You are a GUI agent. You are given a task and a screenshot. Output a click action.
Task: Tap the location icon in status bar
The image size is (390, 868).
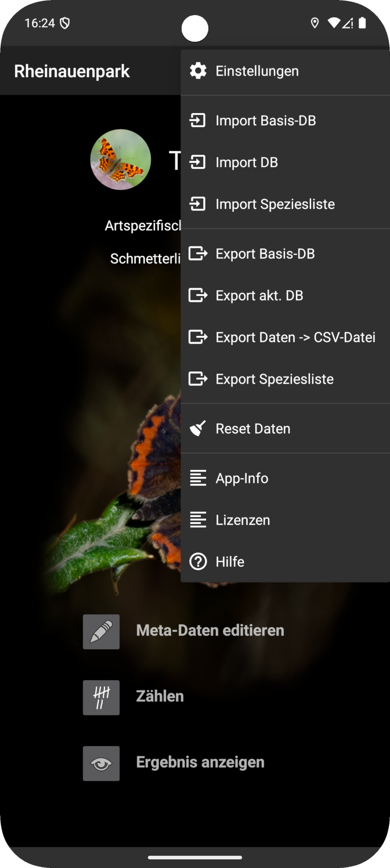click(315, 23)
